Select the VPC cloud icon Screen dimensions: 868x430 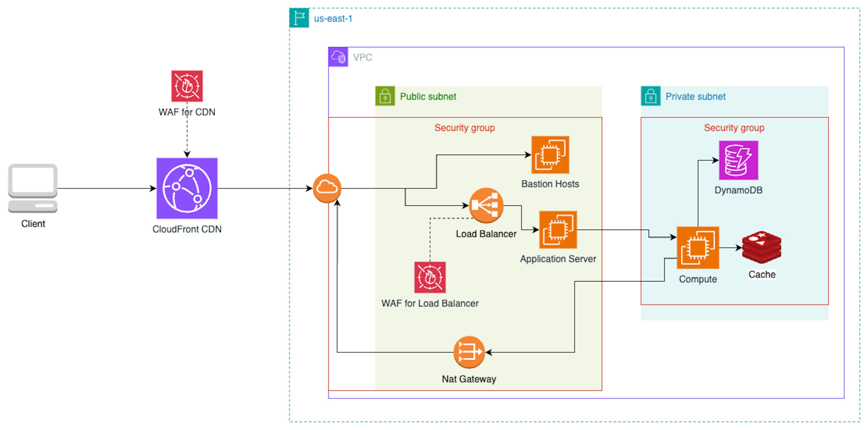(x=338, y=57)
